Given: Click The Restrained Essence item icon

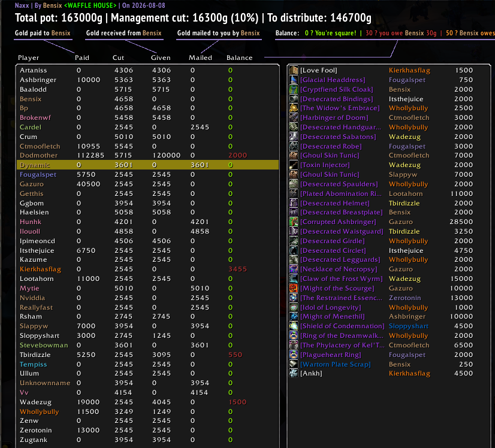Looking at the screenshot, I should tap(294, 298).
